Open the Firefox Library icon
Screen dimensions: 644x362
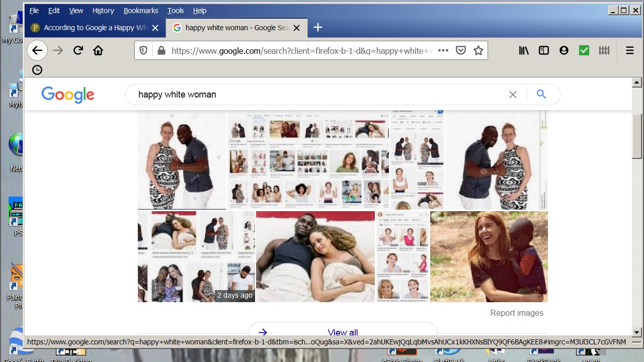click(524, 50)
